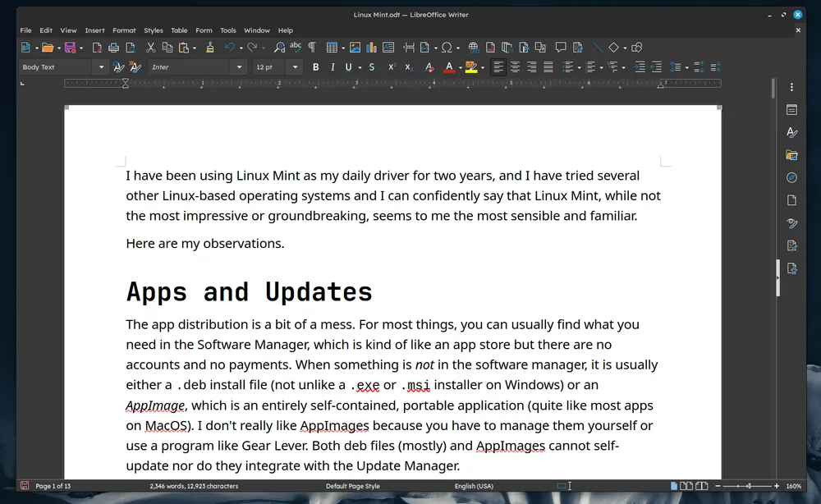Toggle formatting marks display
The width and height of the screenshot is (821, 504).
click(x=313, y=47)
